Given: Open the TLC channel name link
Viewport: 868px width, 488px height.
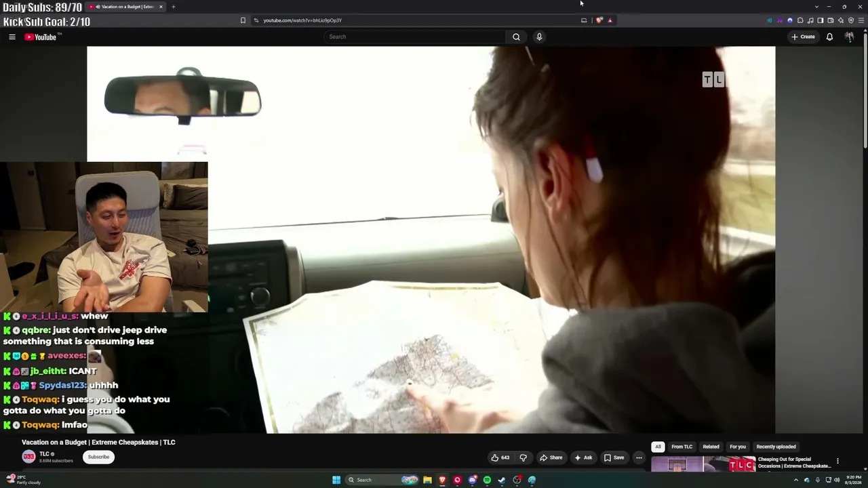Looking at the screenshot, I should click(43, 454).
